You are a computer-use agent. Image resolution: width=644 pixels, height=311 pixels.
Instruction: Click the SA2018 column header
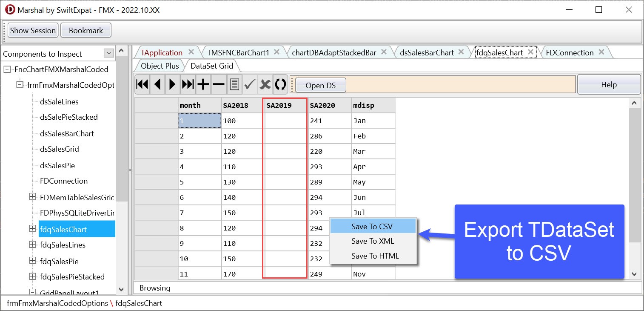click(x=243, y=105)
